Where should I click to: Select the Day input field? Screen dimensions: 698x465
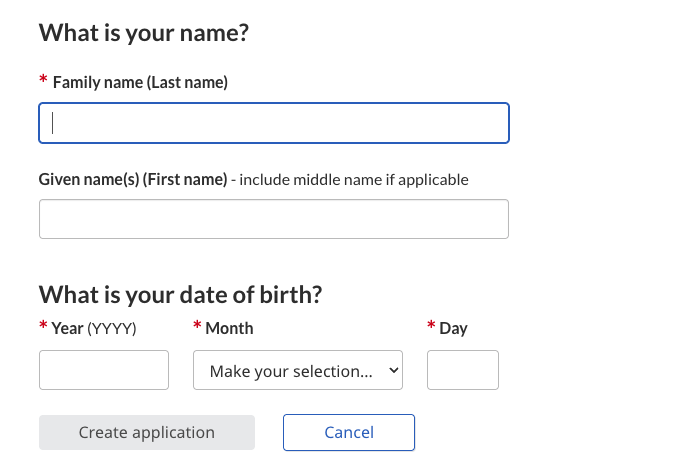(462, 370)
